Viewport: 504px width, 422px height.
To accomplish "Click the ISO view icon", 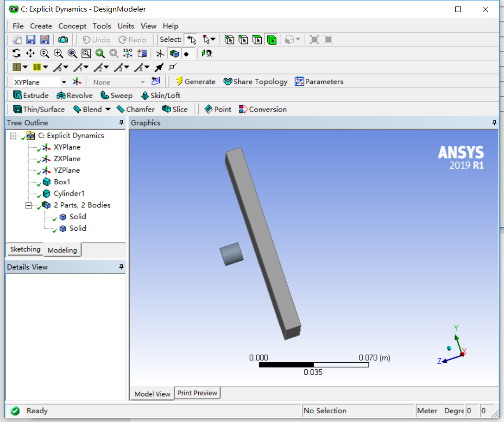I will [x=127, y=53].
